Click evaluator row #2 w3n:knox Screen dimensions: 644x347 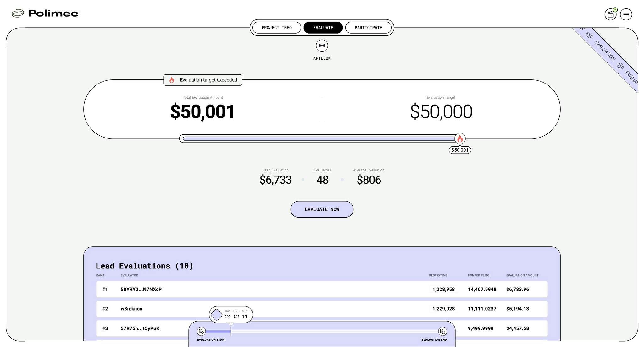pos(322,309)
